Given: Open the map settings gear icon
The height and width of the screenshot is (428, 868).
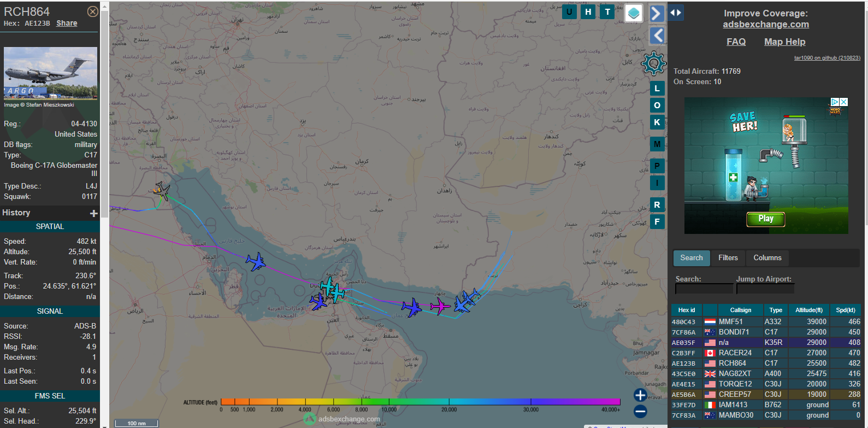Looking at the screenshot, I should (x=653, y=63).
